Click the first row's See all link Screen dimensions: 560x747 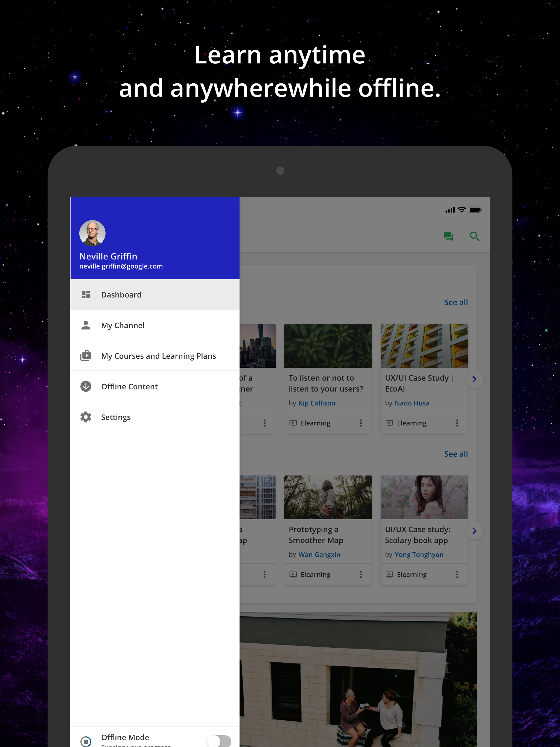[456, 303]
